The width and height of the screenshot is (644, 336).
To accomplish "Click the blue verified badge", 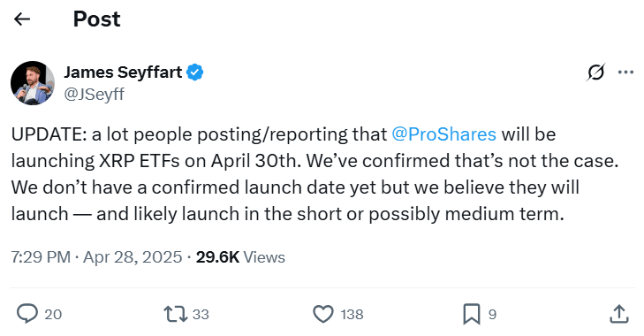I will click(x=194, y=73).
